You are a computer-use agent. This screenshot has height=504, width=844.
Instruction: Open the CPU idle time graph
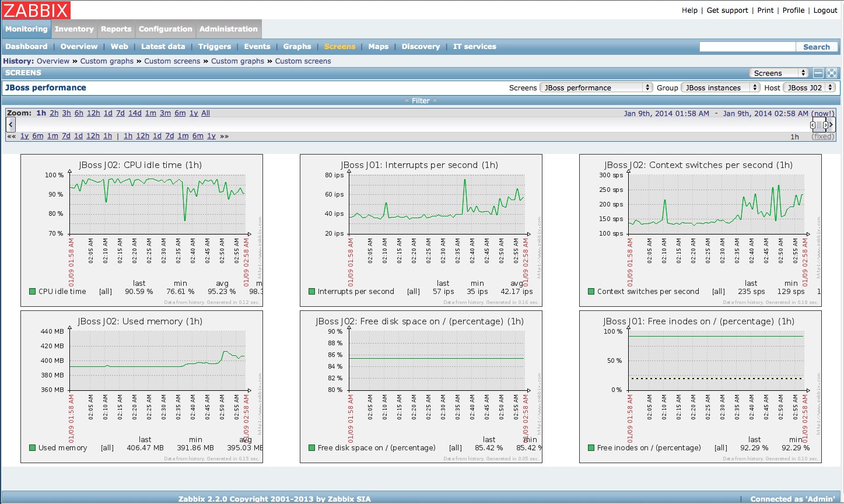click(x=142, y=230)
